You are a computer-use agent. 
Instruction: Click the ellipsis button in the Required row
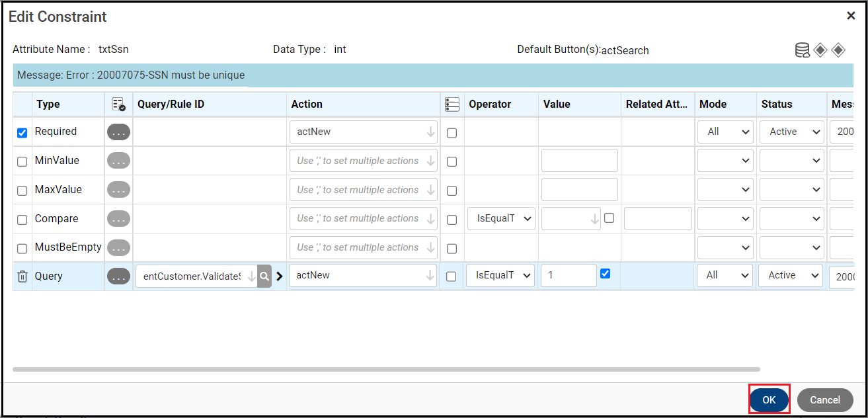pyautogui.click(x=118, y=132)
